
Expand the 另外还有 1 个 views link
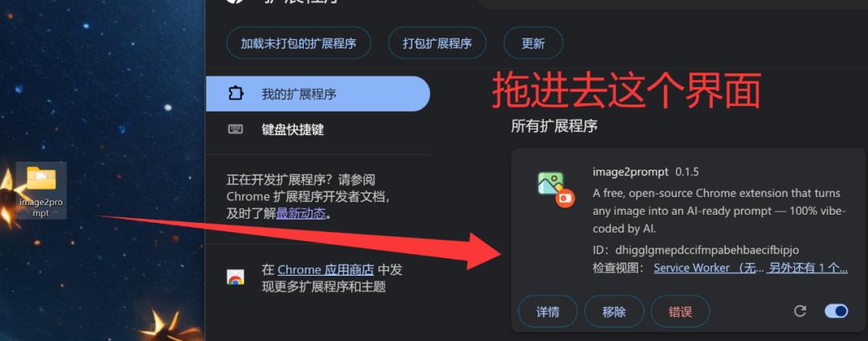(809, 268)
